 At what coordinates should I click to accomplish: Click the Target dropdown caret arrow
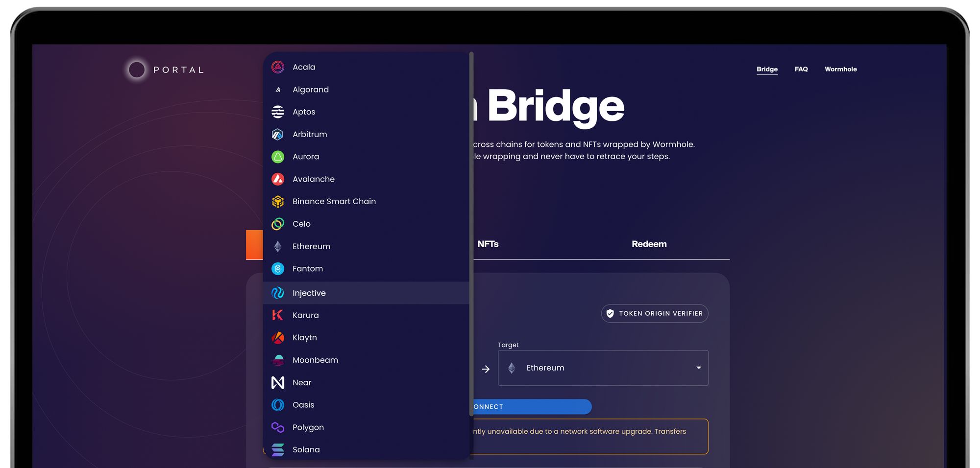point(699,368)
